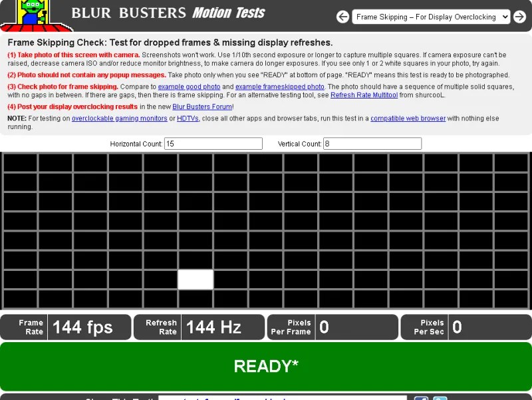Viewport: 532px width, 400px height.
Task: Open the Blur Busters Forum link
Action: click(202, 105)
